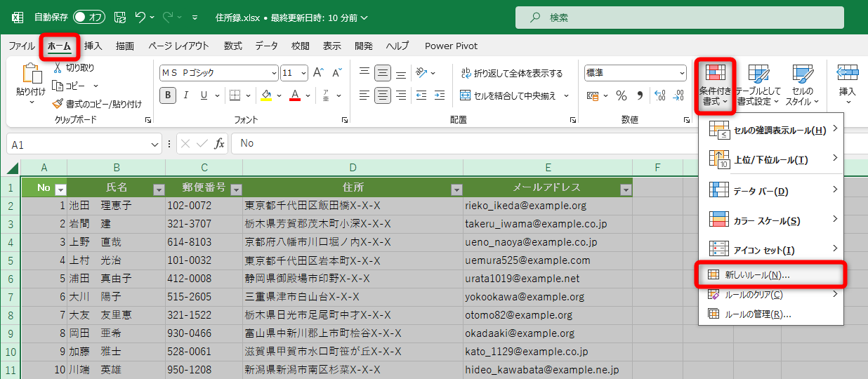This screenshot has width=868, height=379.
Task: Toggle middle vertical alignment
Action: (x=383, y=73)
